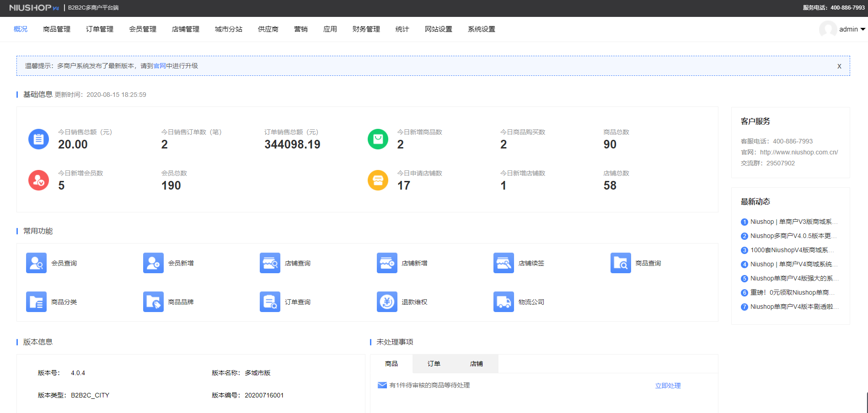The width and height of the screenshot is (868, 413).
Task: Open 财务管理 menu
Action: tap(366, 29)
